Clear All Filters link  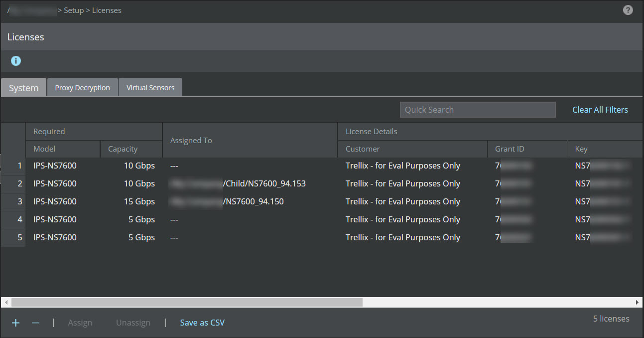point(600,110)
